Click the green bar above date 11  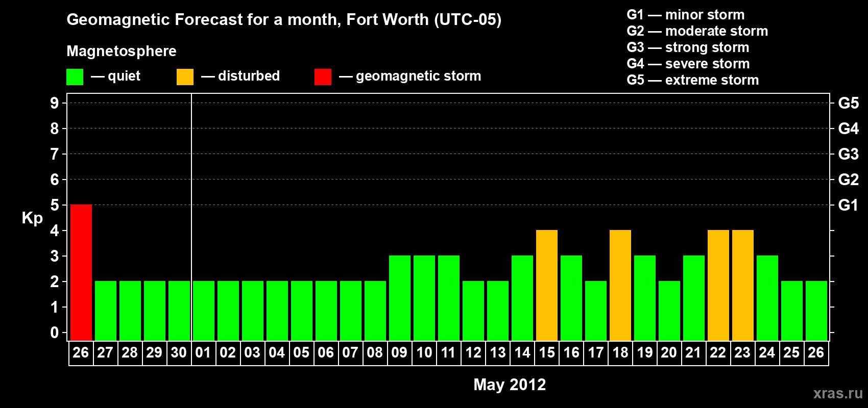(x=449, y=298)
